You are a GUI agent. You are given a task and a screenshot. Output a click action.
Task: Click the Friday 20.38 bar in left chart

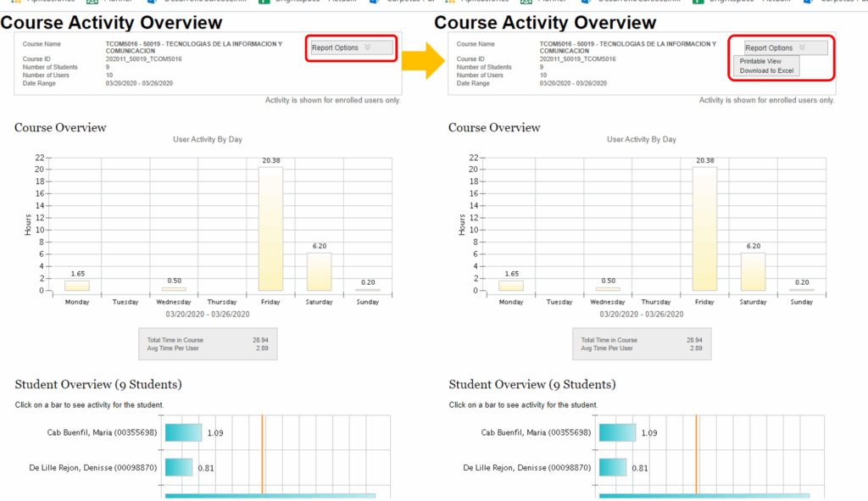click(x=270, y=229)
